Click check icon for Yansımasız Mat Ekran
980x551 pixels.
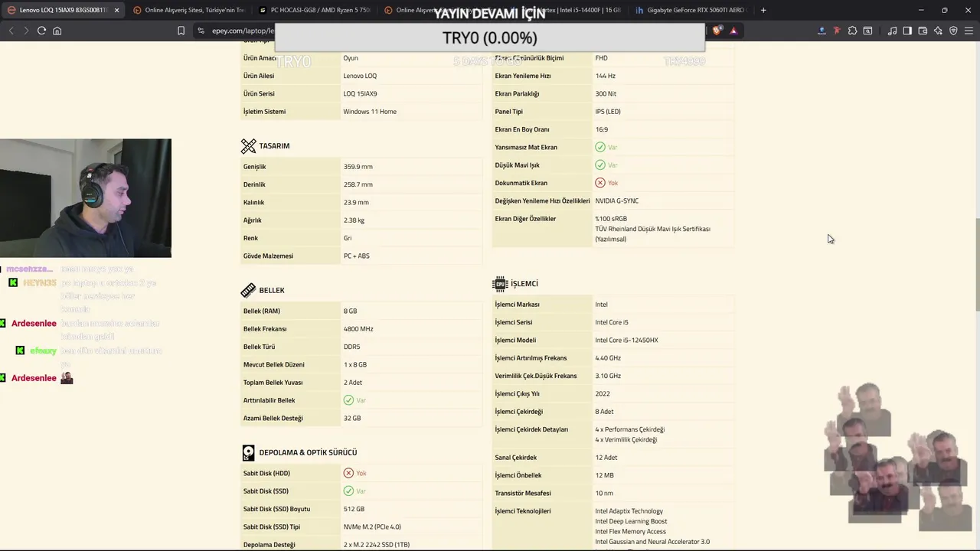600,147
